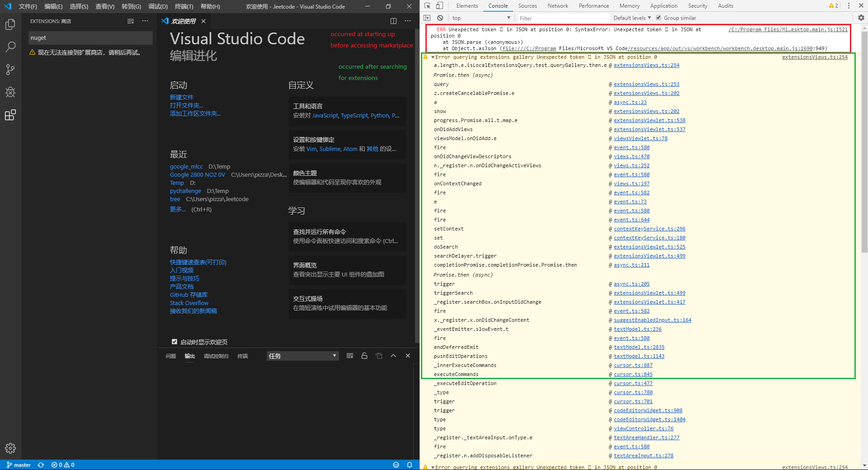
Task: Collapse the first gallery error stack trace
Action: 433,57
